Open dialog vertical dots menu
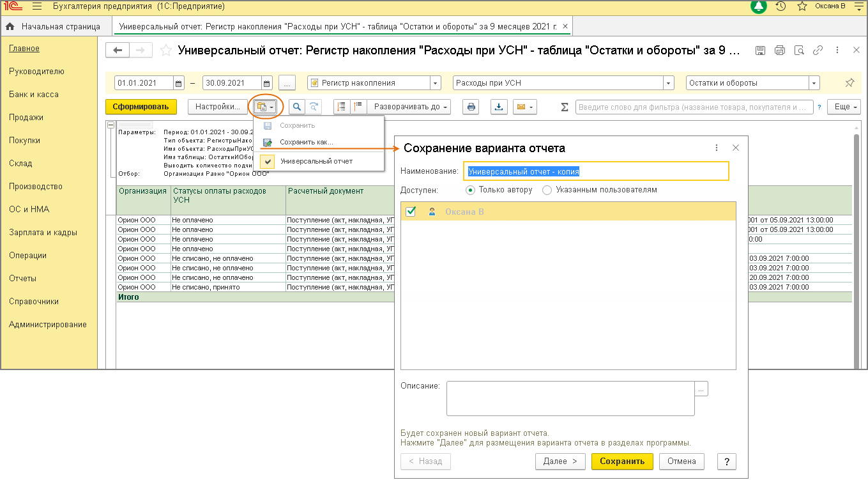 pos(716,148)
